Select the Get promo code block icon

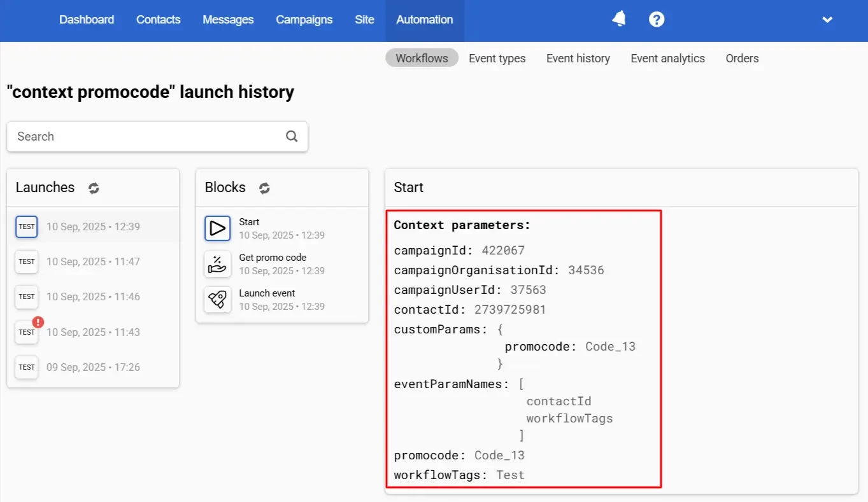(x=218, y=264)
